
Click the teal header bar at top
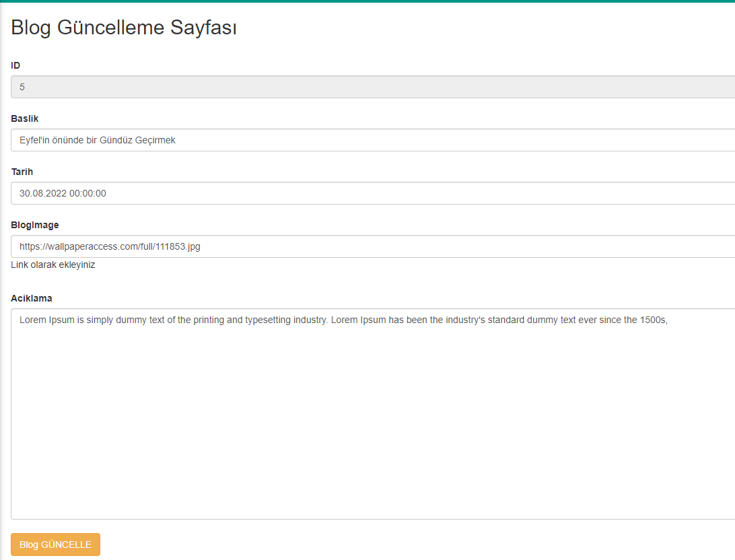point(367,3)
